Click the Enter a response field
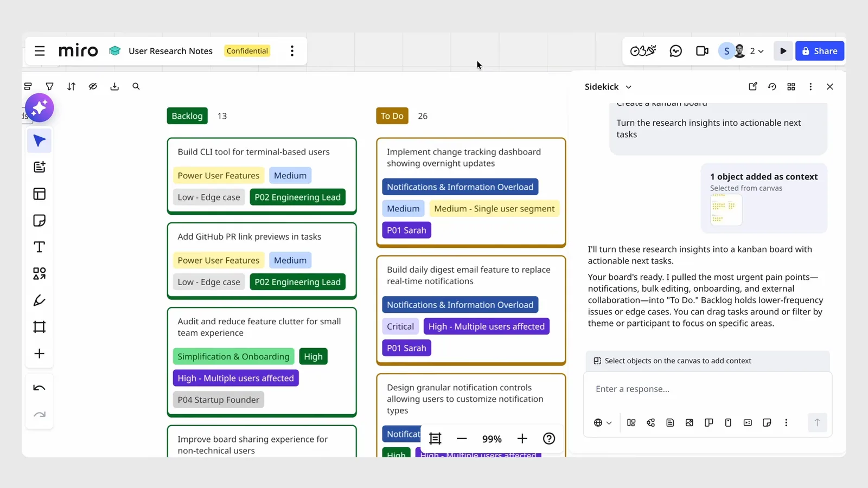 coord(707,389)
